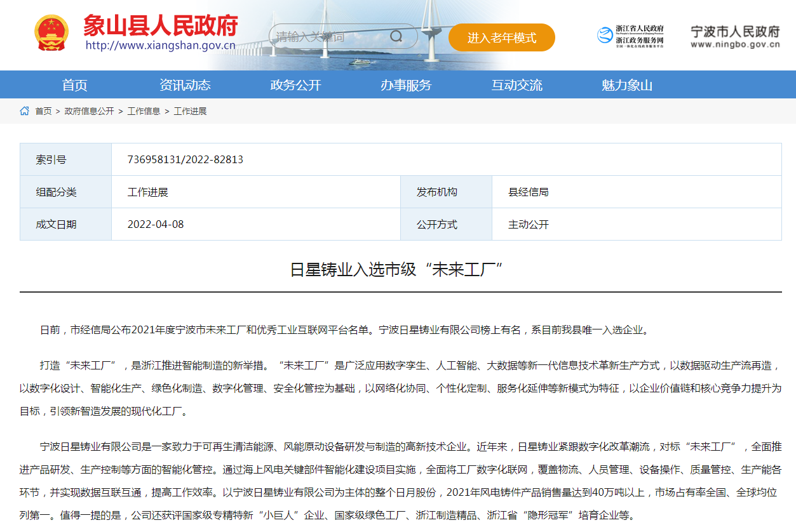Click 政府信息公开 breadcrumb link

pyautogui.click(x=89, y=111)
